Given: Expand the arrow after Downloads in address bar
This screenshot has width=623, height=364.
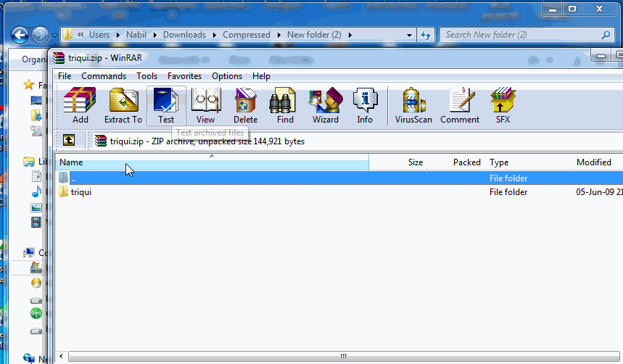Looking at the screenshot, I should click(215, 35).
